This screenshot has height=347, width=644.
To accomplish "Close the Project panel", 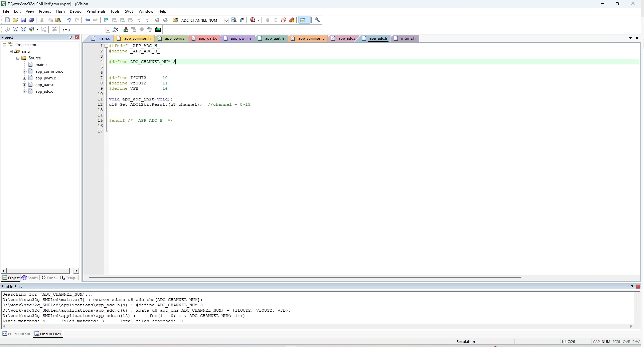I will [x=77, y=37].
